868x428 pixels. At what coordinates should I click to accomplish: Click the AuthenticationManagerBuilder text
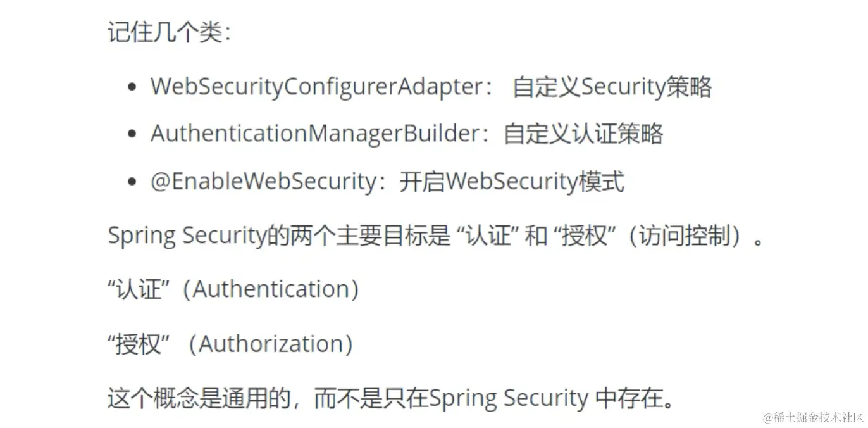click(x=316, y=134)
